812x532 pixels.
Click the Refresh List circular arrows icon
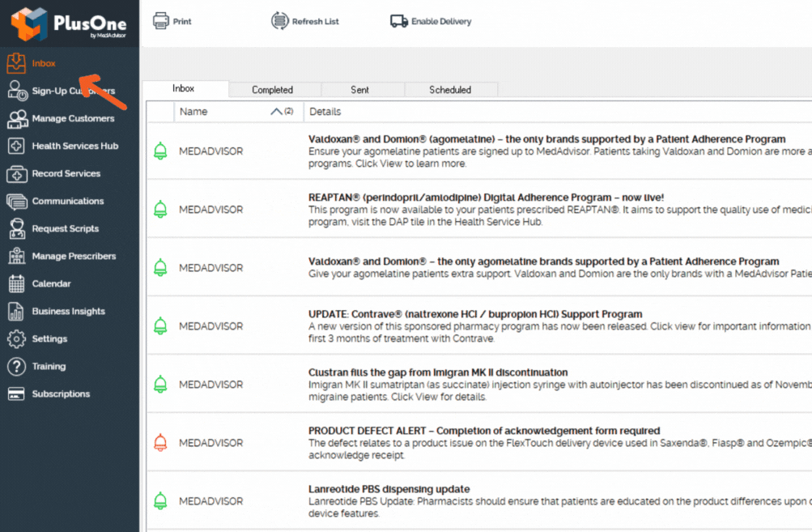click(279, 21)
